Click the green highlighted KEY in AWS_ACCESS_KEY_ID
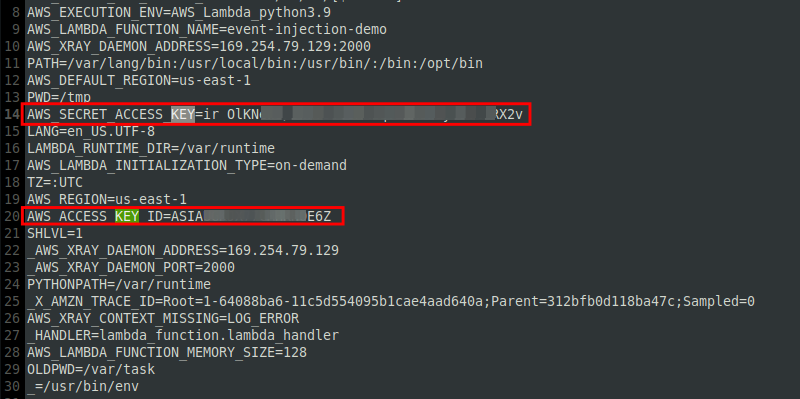Viewport: 800px width, 399px height. tap(127, 216)
